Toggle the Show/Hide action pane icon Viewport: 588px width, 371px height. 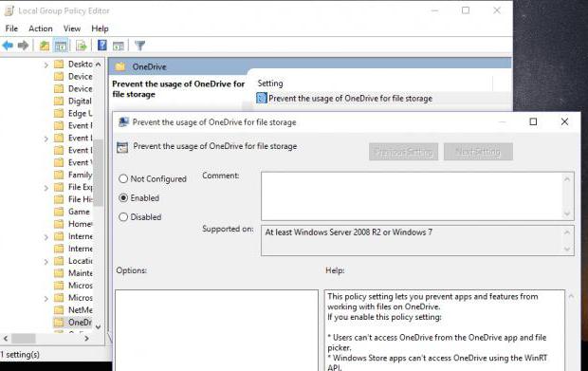119,46
